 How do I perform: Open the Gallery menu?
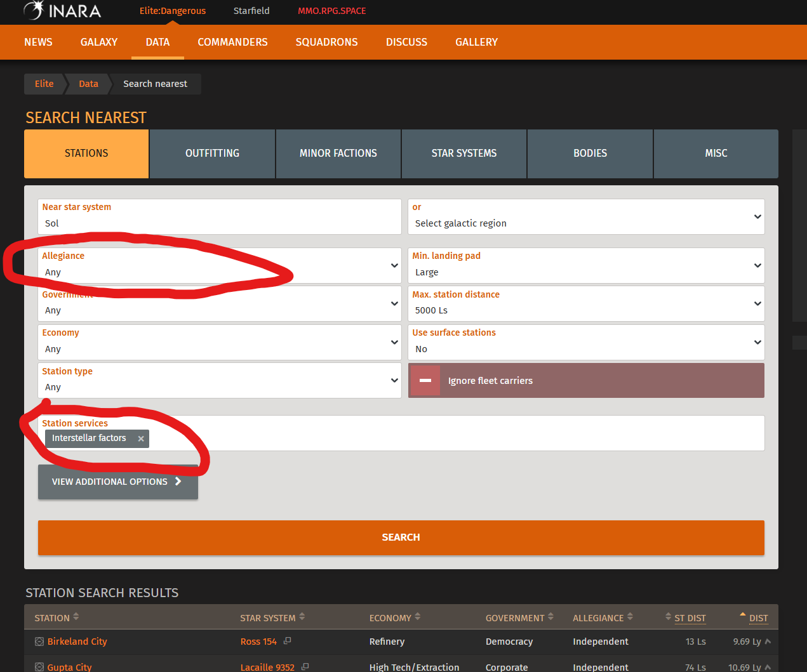click(476, 42)
